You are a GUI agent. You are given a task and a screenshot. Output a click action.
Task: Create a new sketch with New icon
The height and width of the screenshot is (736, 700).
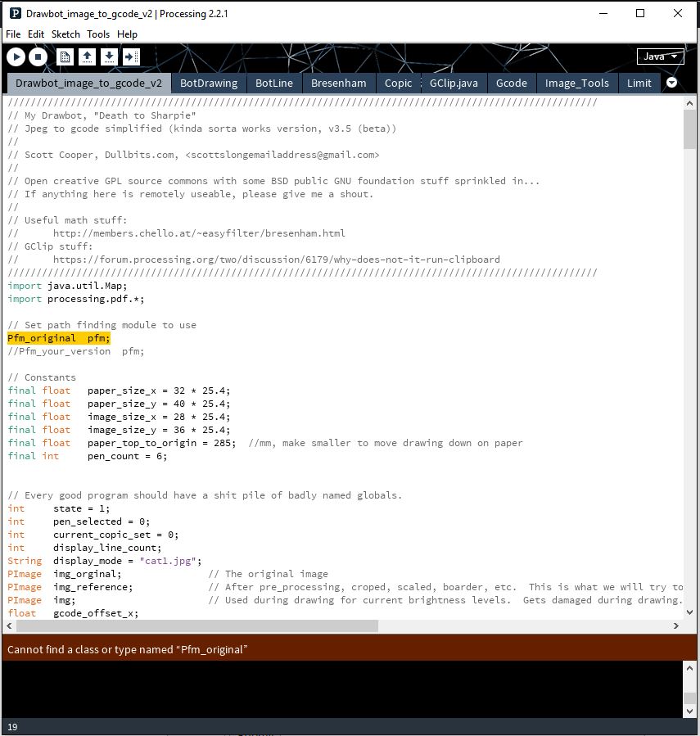[65, 56]
